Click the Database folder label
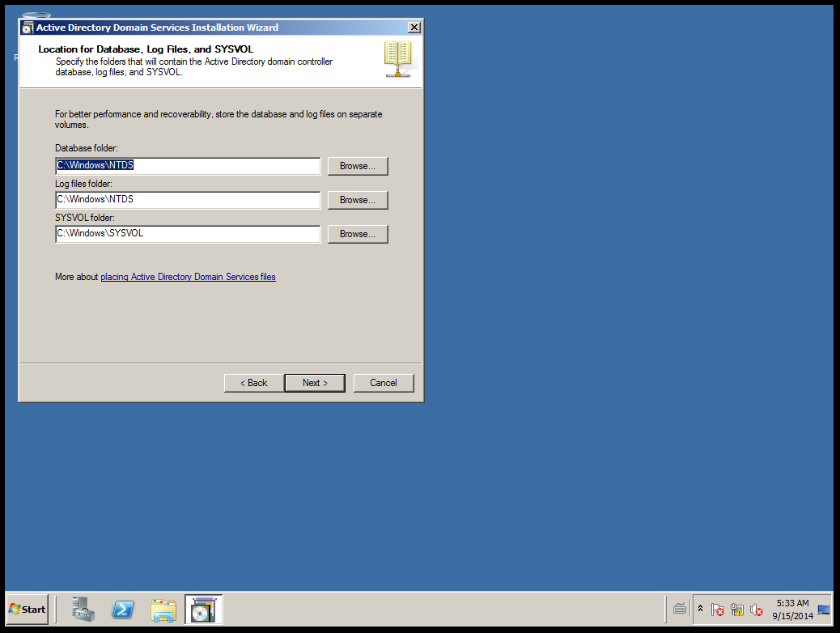This screenshot has height=633, width=840. click(87, 148)
